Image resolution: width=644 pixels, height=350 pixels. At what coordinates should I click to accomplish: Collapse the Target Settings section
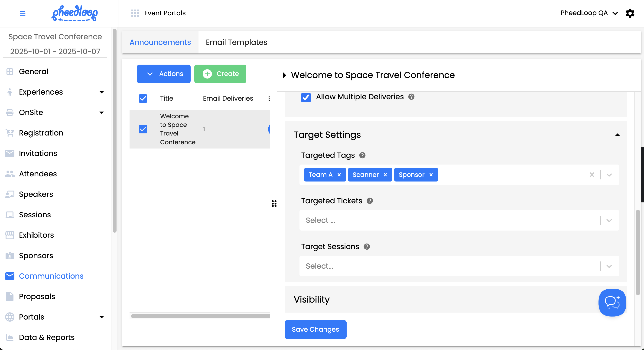coord(617,135)
